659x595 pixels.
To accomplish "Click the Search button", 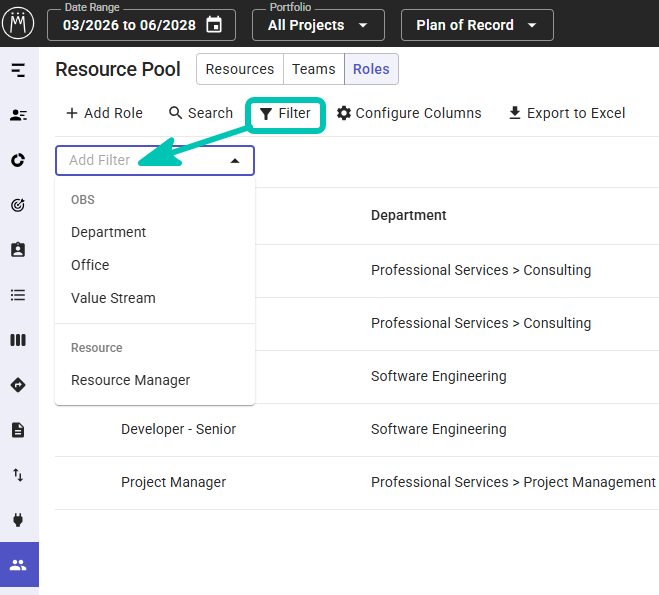I will tap(201, 113).
